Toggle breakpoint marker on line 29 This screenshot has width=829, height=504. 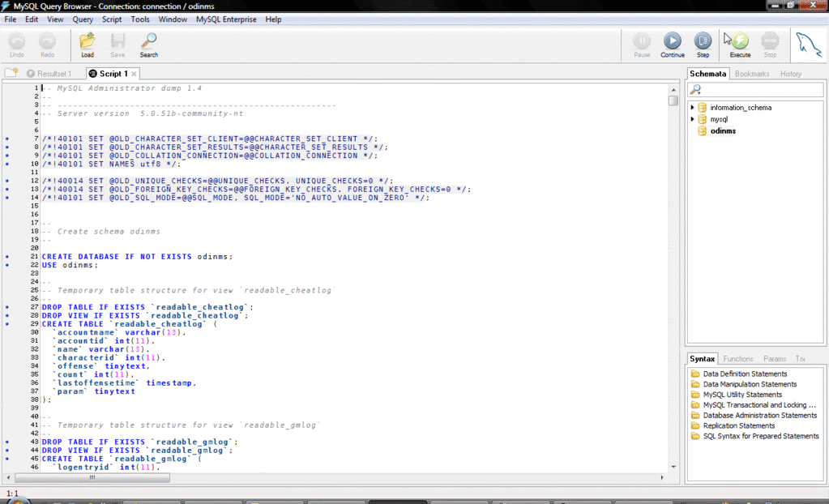pyautogui.click(x=7, y=323)
